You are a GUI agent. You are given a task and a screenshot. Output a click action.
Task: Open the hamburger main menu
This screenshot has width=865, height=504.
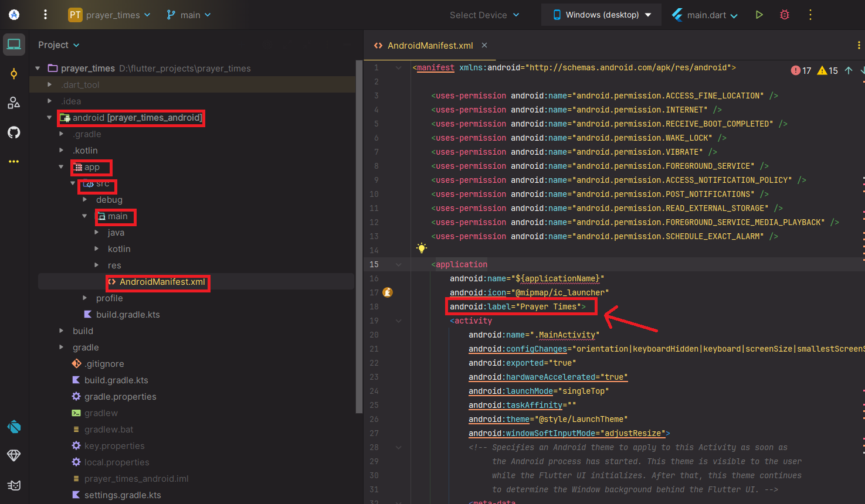[45, 15]
